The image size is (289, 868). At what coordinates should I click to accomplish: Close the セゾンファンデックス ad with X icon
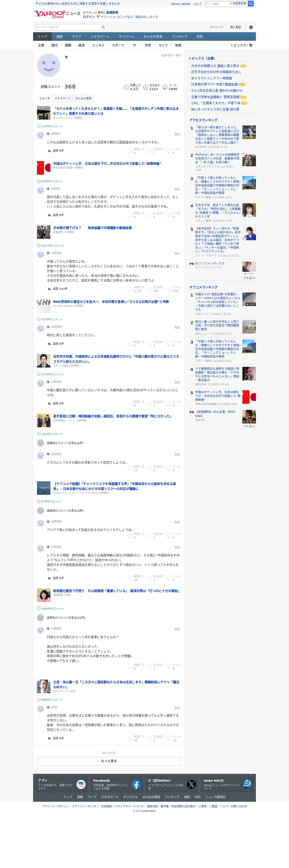point(254,278)
